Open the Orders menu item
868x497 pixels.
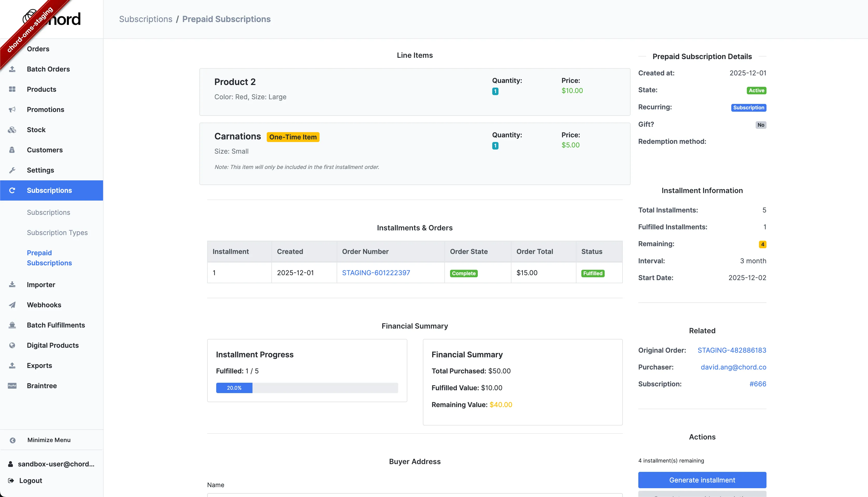38,49
